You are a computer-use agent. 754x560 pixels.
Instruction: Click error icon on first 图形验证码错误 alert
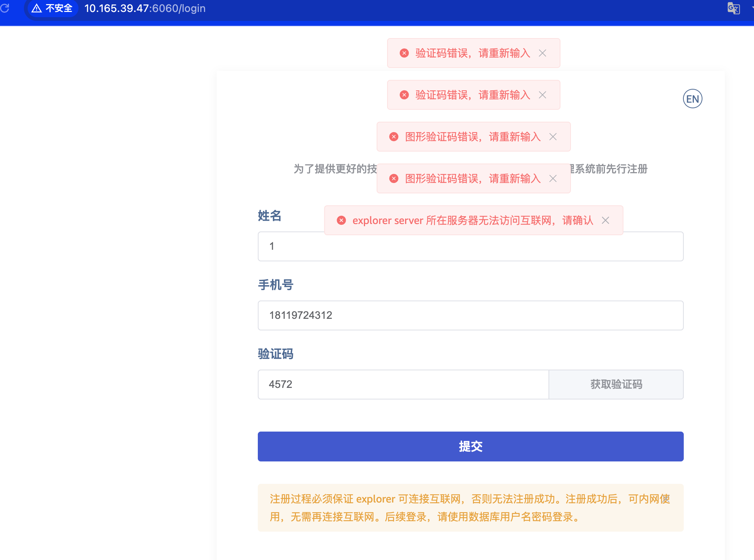tap(393, 137)
